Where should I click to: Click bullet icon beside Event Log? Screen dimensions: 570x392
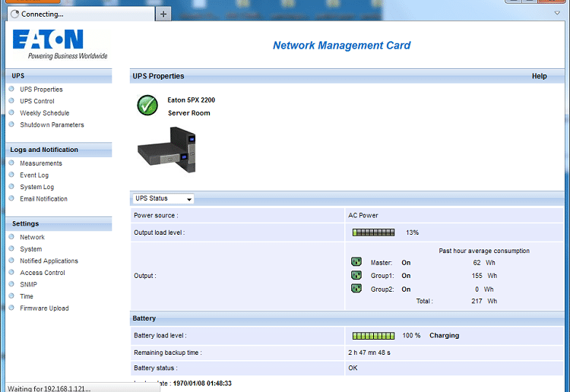point(11,175)
